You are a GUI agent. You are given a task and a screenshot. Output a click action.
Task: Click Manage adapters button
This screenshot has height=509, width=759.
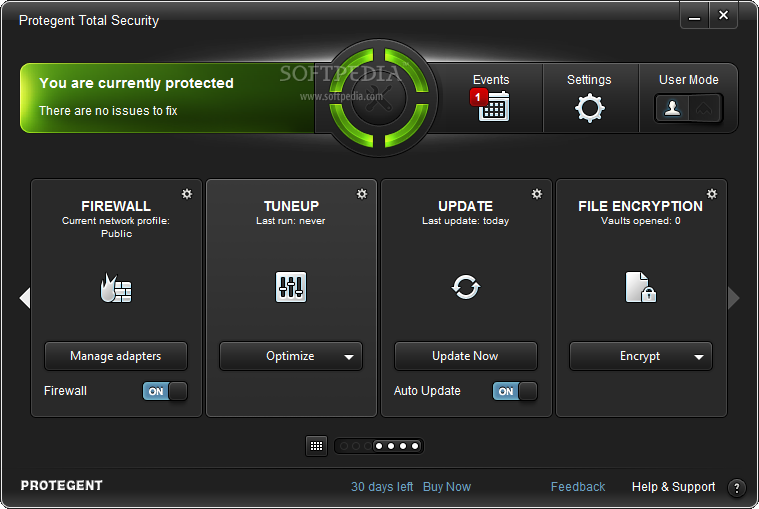(x=116, y=356)
